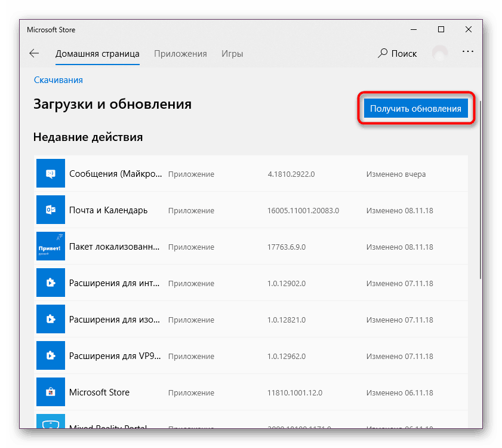This screenshot has width=502, height=448.
Task: Open the Скачивания link
Action: tap(58, 80)
